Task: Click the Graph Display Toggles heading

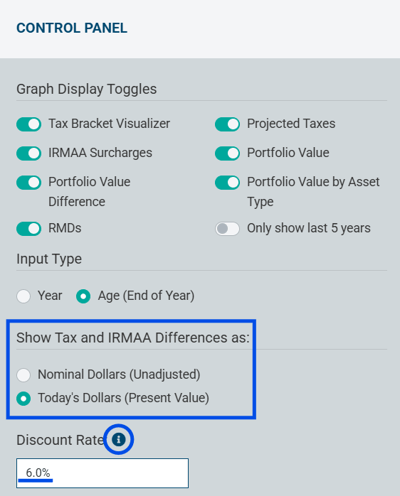Action: (x=86, y=89)
